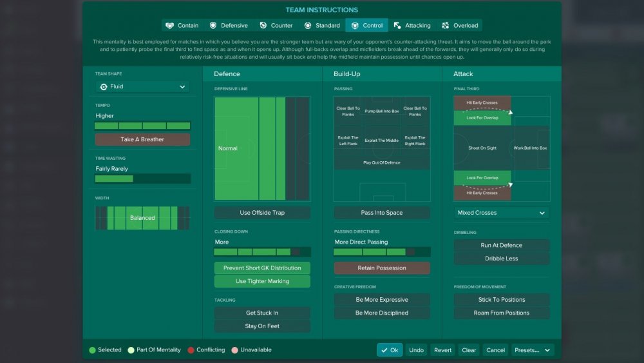
Task: Click the Control mentality icon
Action: 355,26
